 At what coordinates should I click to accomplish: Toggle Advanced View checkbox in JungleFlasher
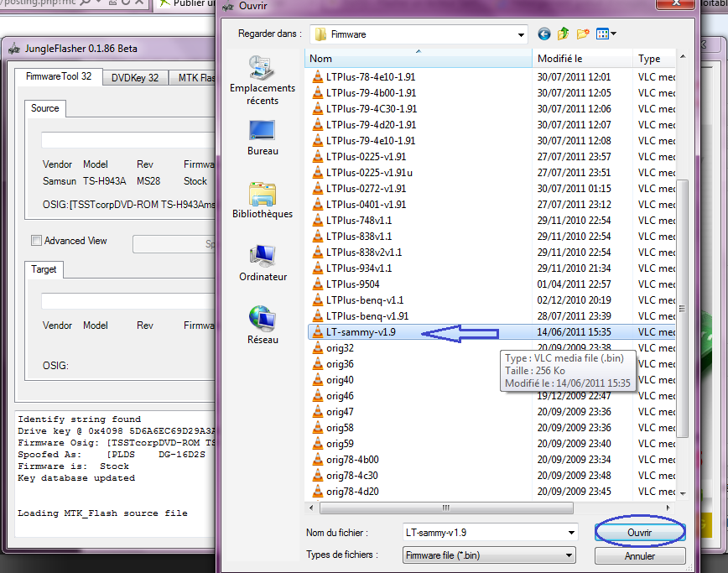(36, 241)
